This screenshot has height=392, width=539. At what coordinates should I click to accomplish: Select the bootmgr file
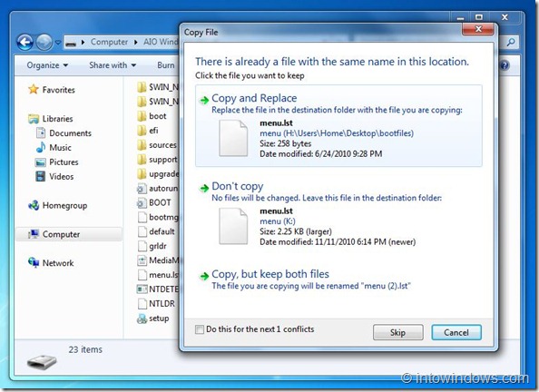[163, 217]
